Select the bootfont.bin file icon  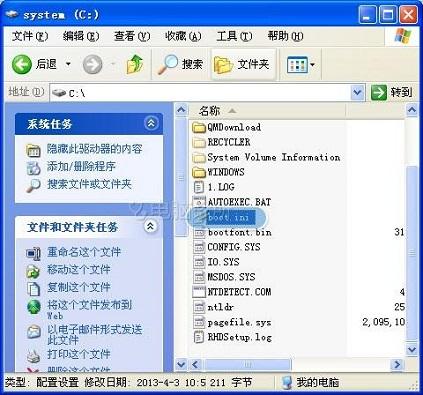tap(199, 232)
